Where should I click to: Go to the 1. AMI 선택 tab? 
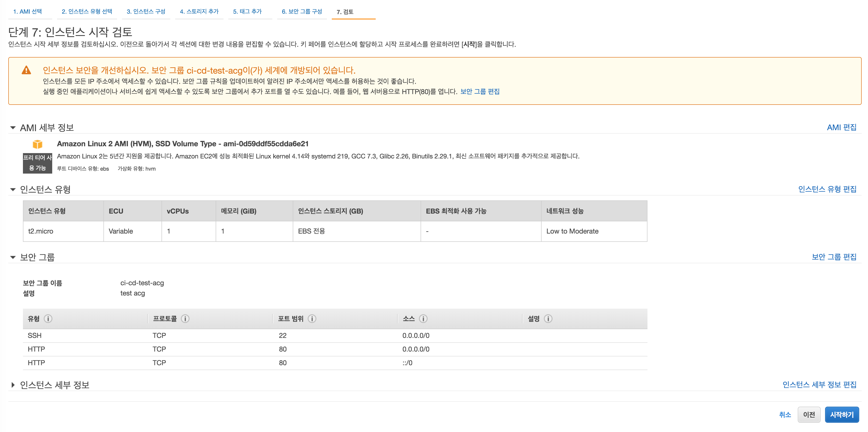[28, 11]
